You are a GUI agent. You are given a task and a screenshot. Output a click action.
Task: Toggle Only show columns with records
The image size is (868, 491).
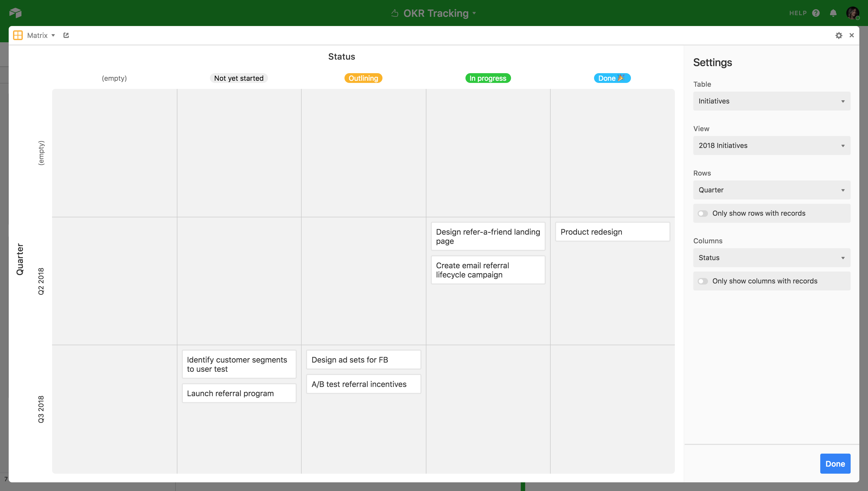(703, 281)
